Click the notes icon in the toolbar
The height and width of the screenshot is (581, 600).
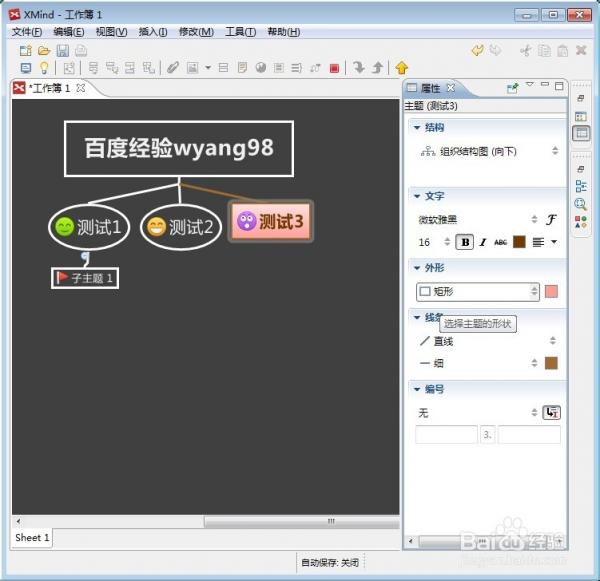pyautogui.click(x=242, y=68)
